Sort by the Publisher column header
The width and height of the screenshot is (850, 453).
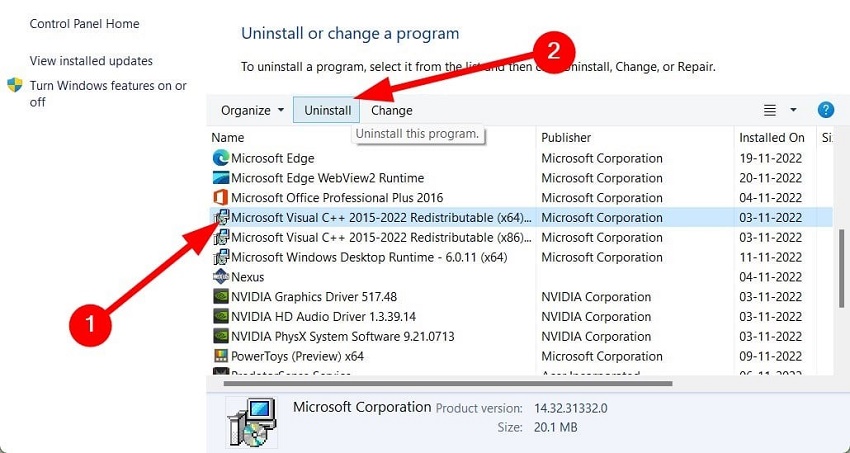click(x=566, y=137)
